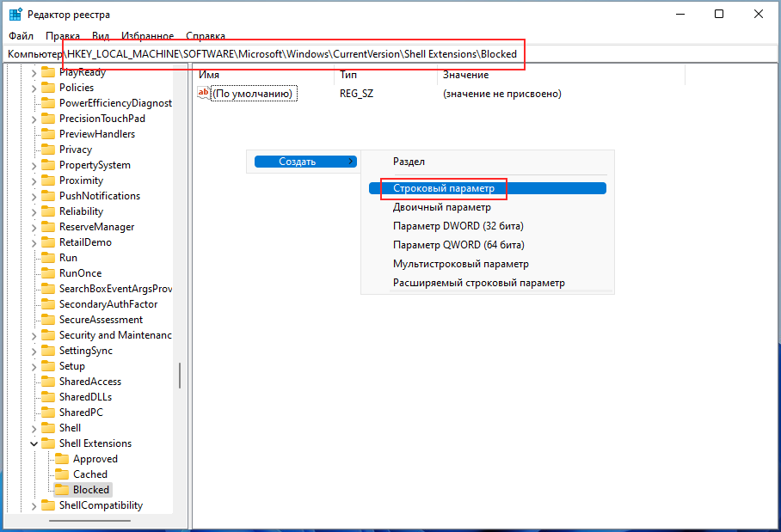Open the Создать submenu item
This screenshot has width=781, height=532.
pos(305,162)
